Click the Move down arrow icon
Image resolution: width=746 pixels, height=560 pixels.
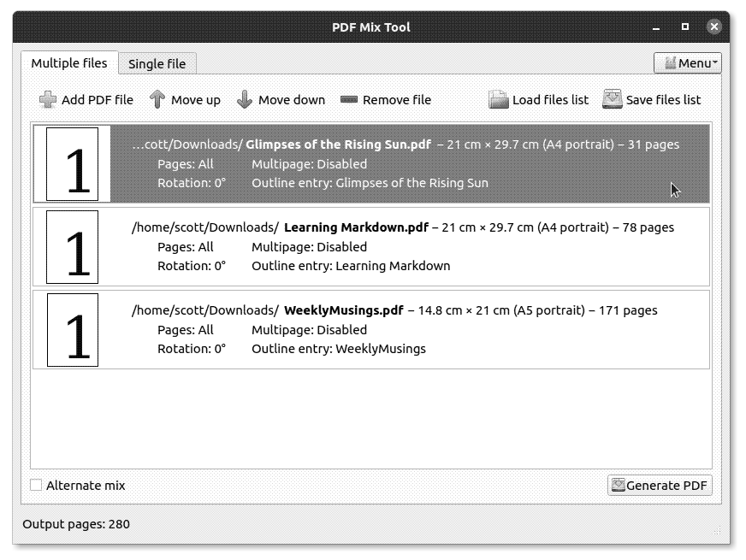(245, 99)
